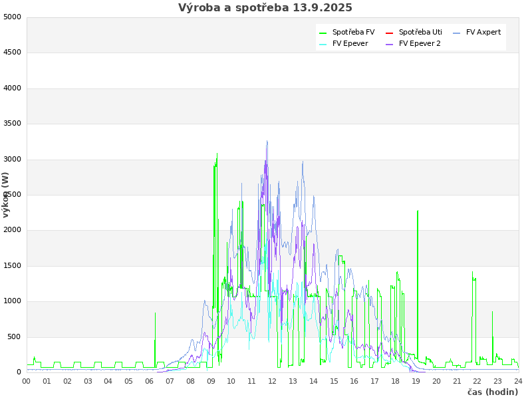
Task: Click the 3000 value on power axis
Action: pos(12,159)
